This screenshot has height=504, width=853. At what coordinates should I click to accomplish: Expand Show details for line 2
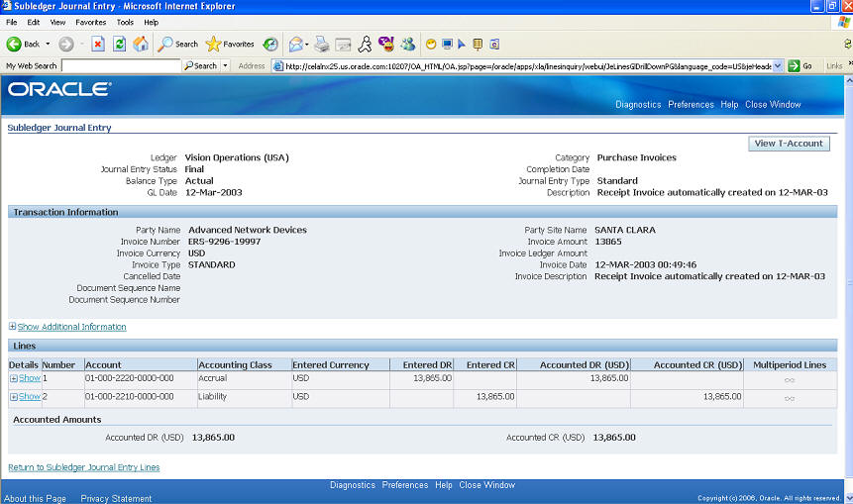tap(25, 396)
